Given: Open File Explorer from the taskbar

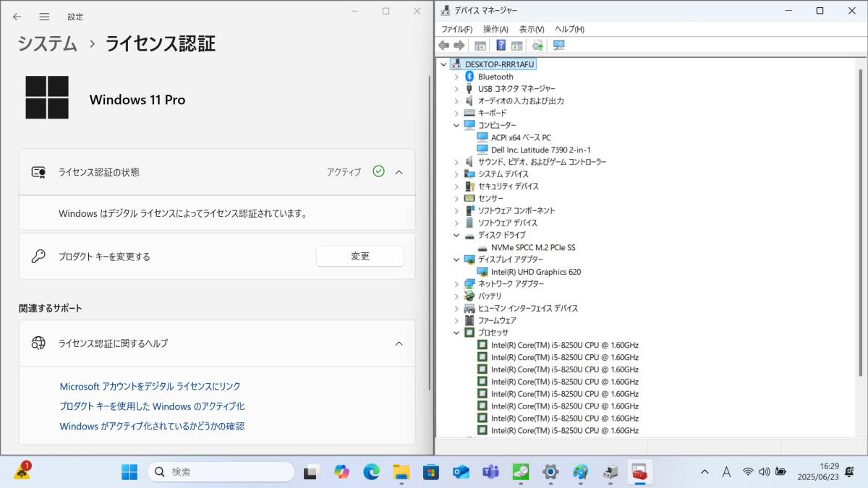Looking at the screenshot, I should 401,472.
